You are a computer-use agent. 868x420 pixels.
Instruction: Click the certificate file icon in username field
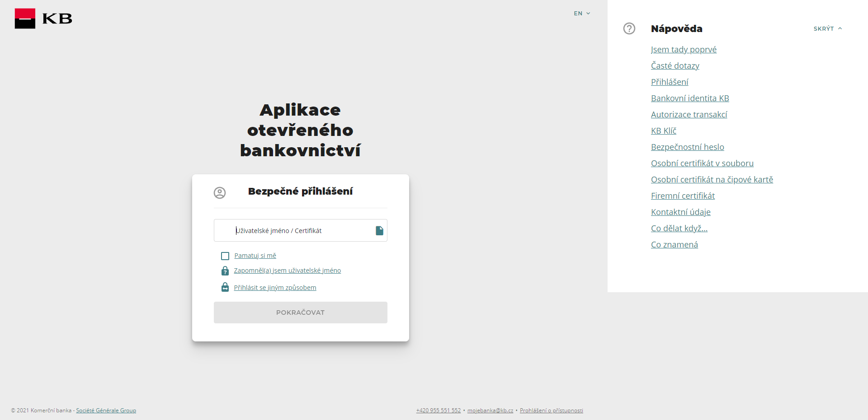379,231
